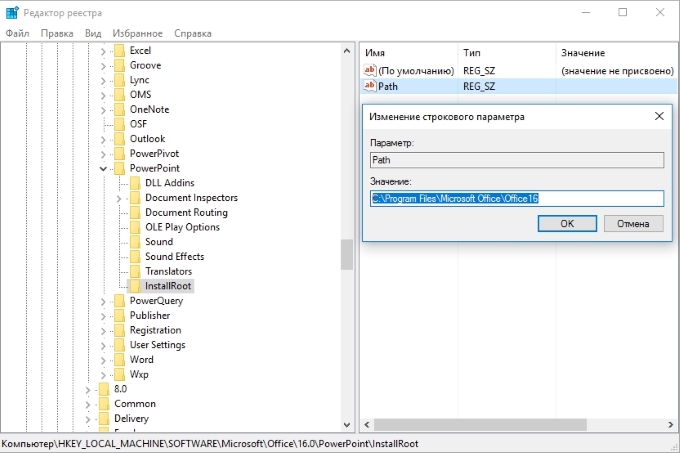680x453 pixels.
Task: Click the PowerPivot folder icon
Action: click(120, 154)
